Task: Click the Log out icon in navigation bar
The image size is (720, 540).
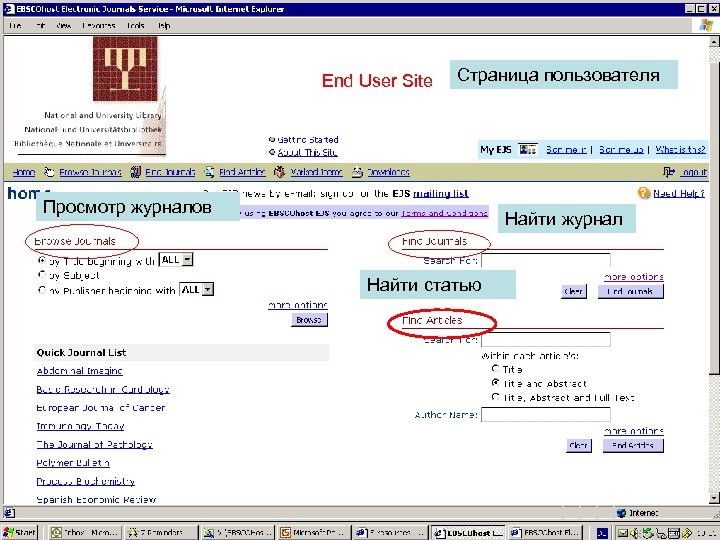Action: (669, 172)
